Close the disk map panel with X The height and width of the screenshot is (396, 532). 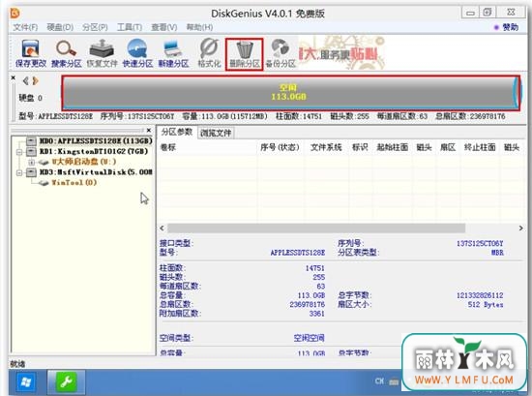tap(14, 77)
